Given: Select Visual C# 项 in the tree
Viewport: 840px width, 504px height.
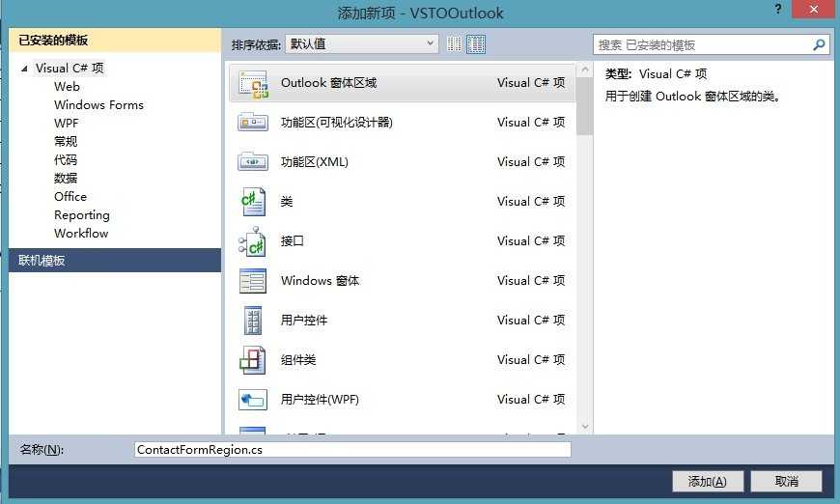Looking at the screenshot, I should pyautogui.click(x=70, y=68).
